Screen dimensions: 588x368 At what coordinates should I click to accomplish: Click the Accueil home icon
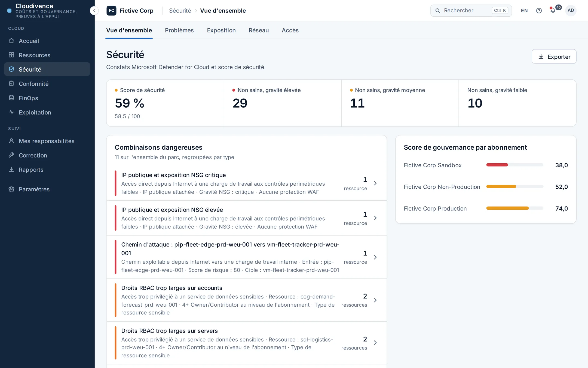tap(11, 41)
